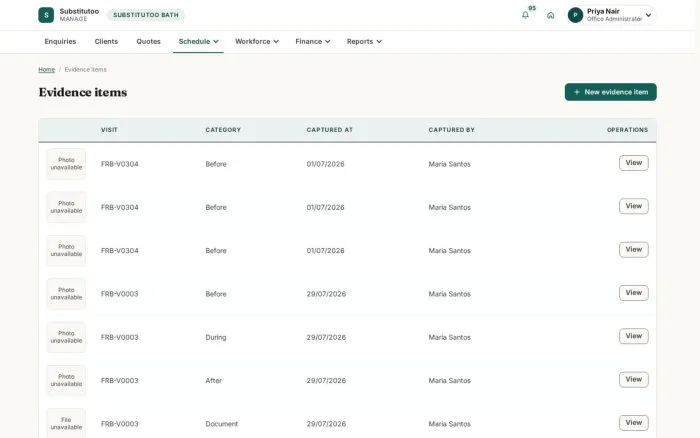Click the Substitutoo Bath badge

(x=146, y=15)
